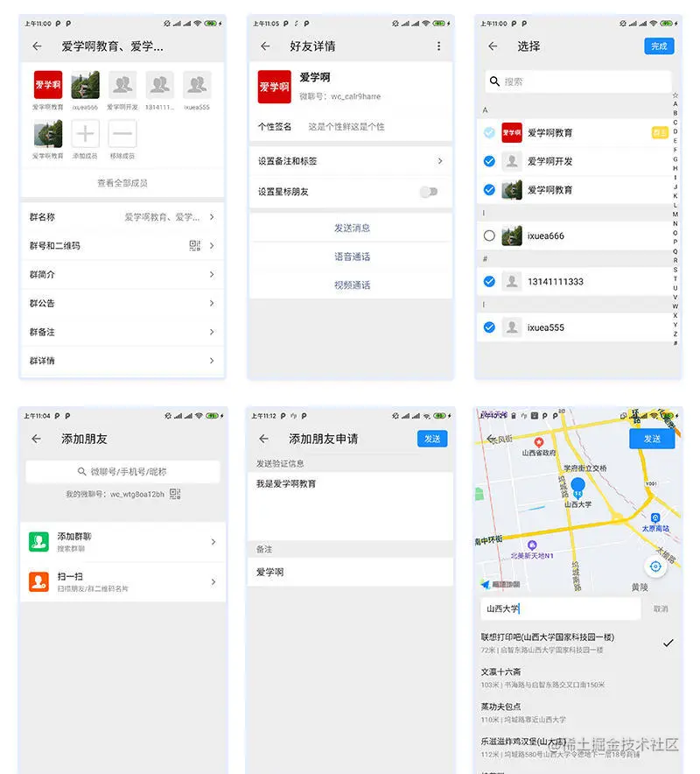Image resolution: width=700 pixels, height=774 pixels.
Task: Tap the locate-me target icon on the map
Action: tap(656, 566)
